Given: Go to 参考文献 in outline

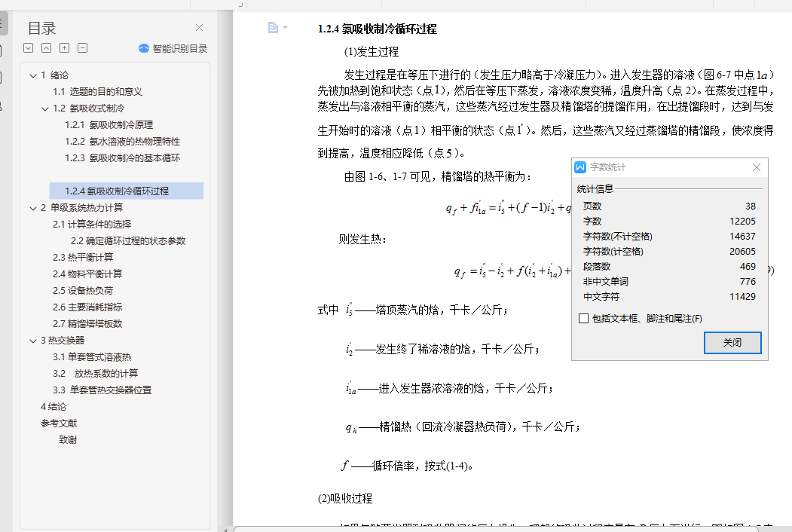Looking at the screenshot, I should pyautogui.click(x=59, y=423).
